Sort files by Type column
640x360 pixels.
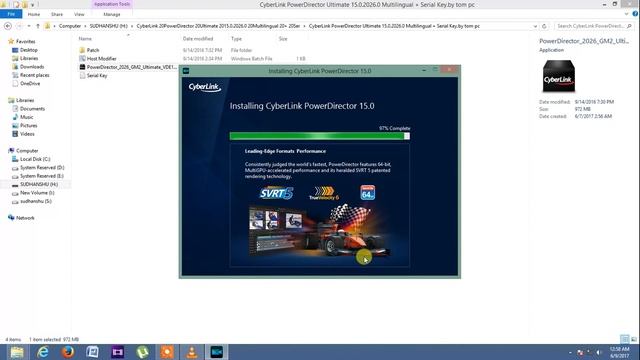click(236, 39)
